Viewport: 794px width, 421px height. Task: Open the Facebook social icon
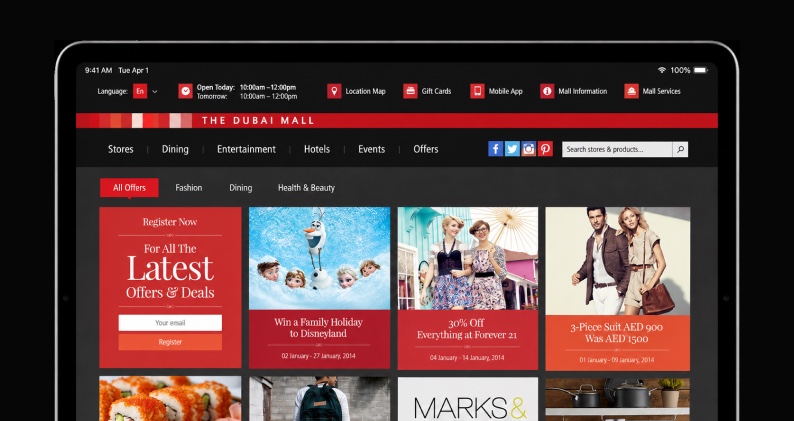tap(495, 149)
